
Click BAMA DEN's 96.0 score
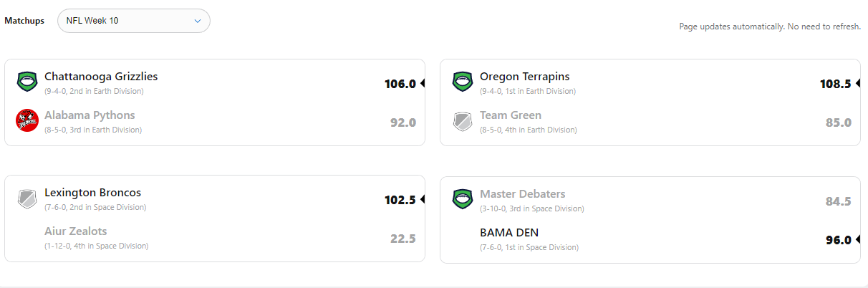tap(838, 240)
